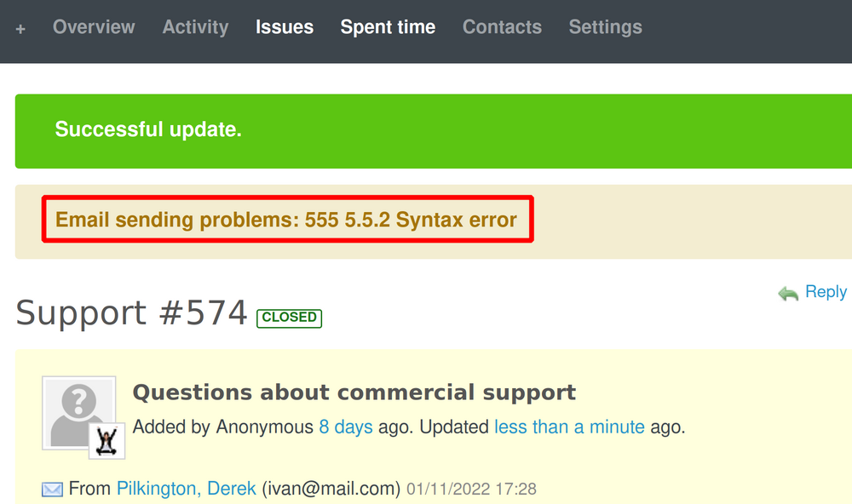Click the Questions about commercial support title
The image size is (852, 504).
point(354,392)
